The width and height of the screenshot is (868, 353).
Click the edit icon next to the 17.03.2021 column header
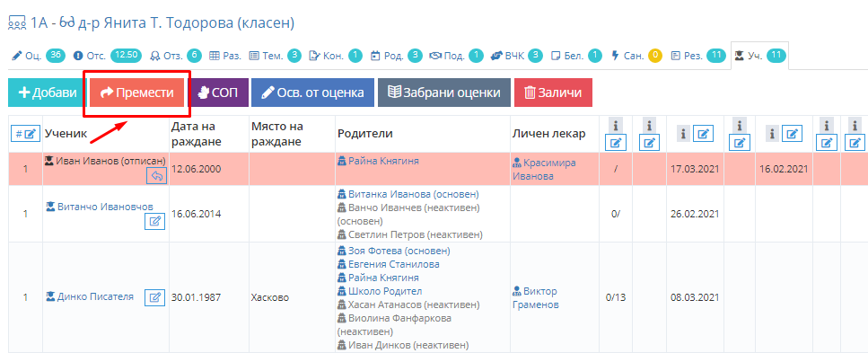tap(703, 134)
